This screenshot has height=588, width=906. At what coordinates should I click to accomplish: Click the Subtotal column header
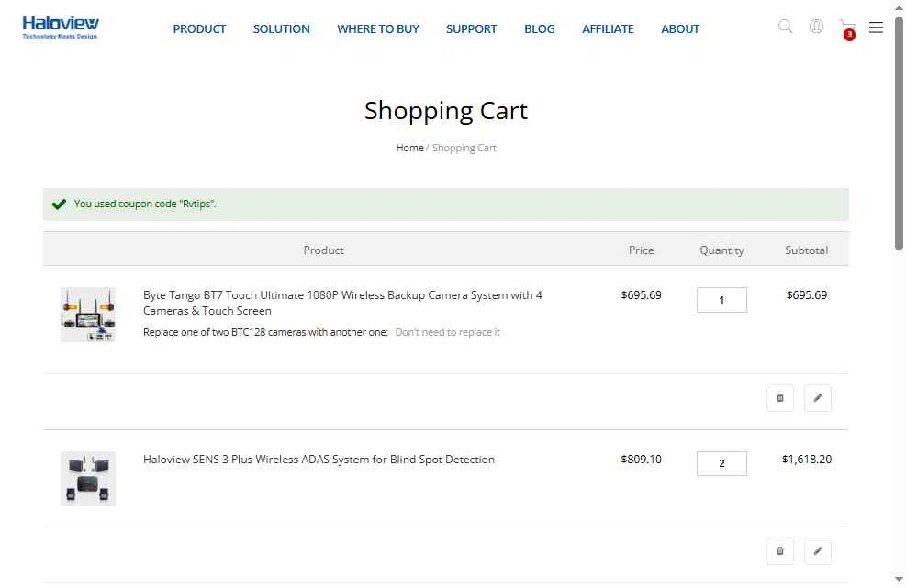[x=807, y=250]
